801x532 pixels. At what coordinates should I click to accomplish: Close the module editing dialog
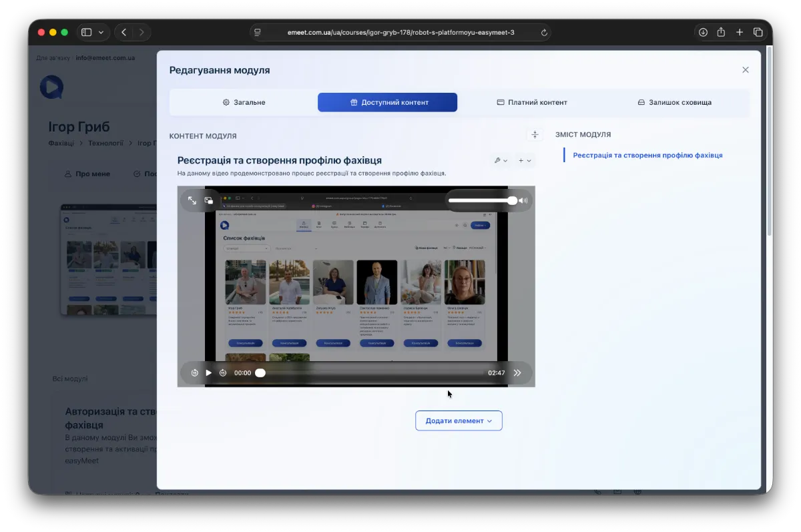click(x=746, y=70)
